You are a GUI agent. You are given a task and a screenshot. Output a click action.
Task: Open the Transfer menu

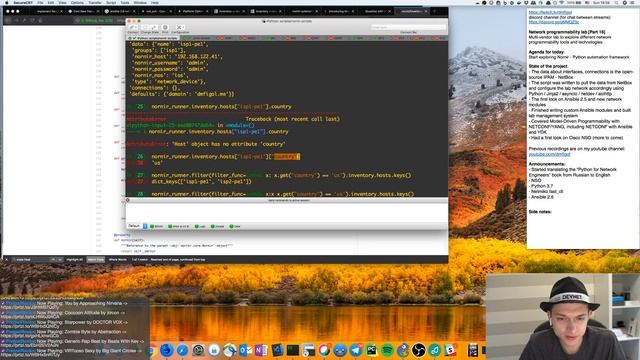tap(95, 2)
